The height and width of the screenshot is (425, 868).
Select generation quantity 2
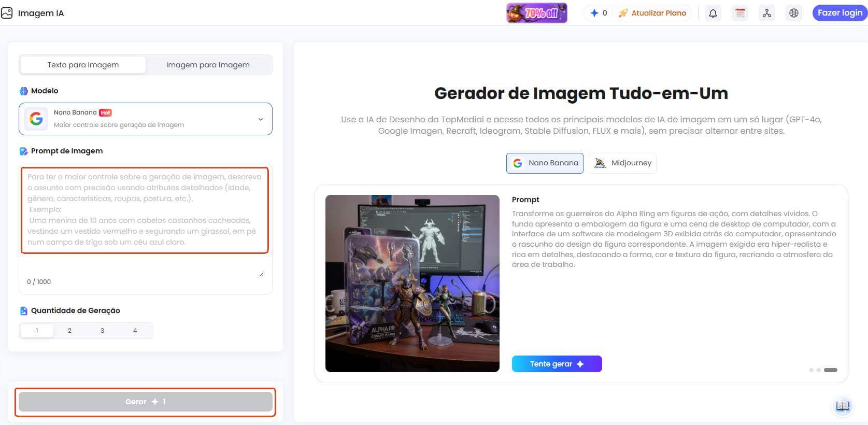69,331
